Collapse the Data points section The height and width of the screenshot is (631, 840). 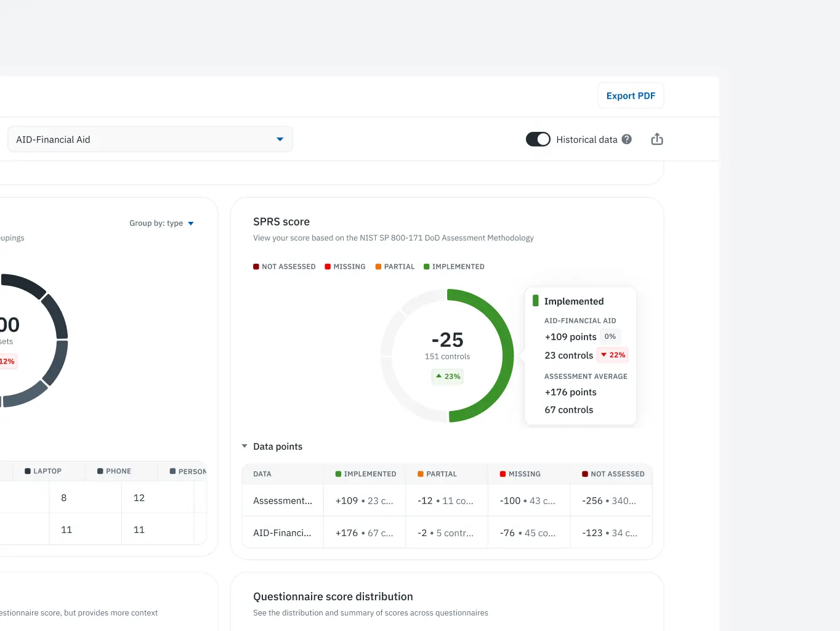[x=245, y=446]
